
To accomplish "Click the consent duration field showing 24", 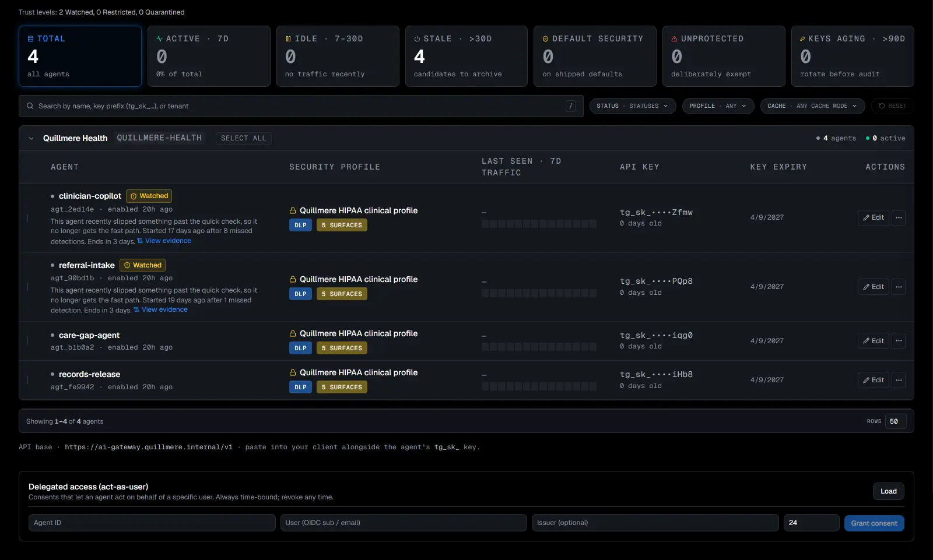I will (811, 523).
